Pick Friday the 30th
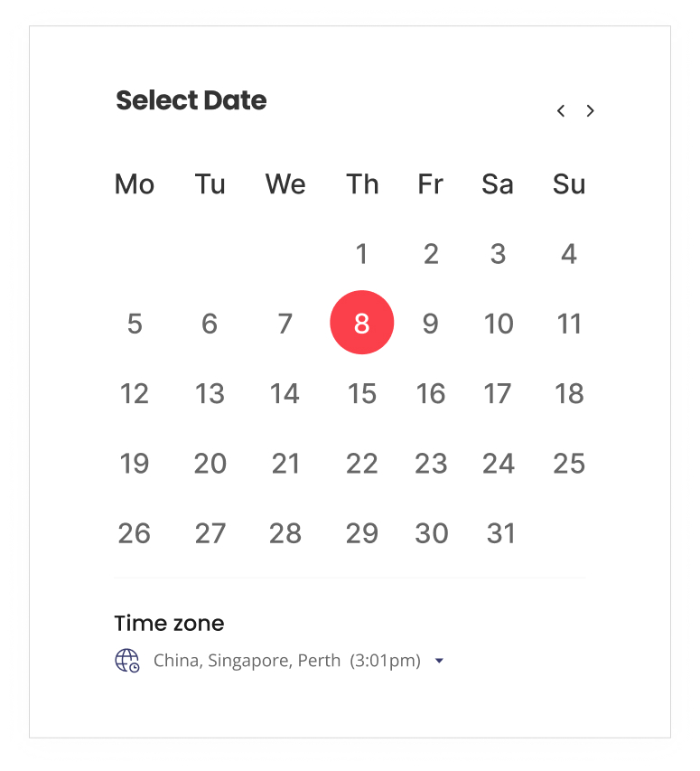700x771 pixels. coord(432,533)
